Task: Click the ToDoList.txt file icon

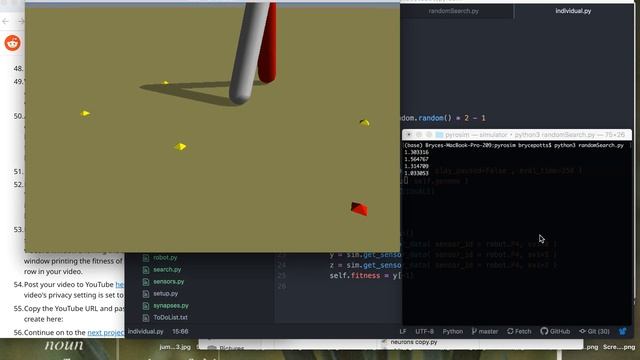Action: point(146,318)
